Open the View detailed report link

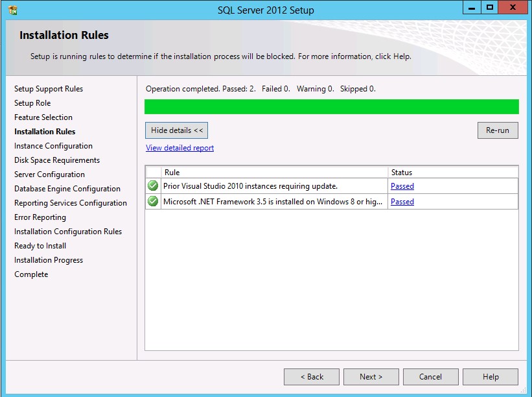click(179, 148)
